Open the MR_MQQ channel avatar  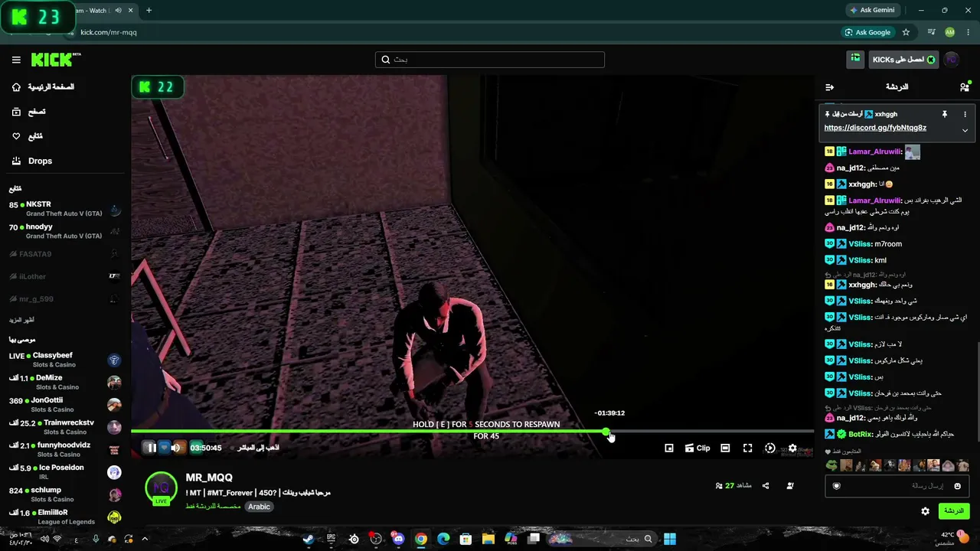(161, 488)
